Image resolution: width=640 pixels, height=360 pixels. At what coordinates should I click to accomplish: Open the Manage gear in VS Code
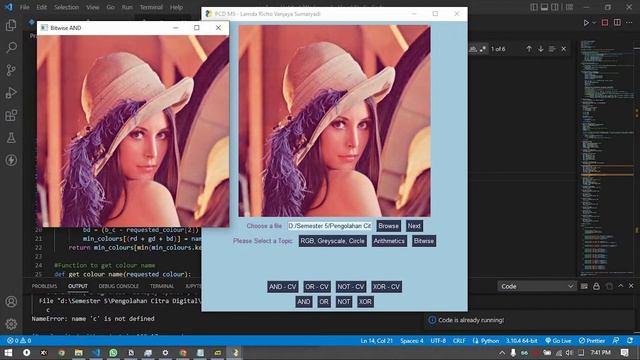point(11,324)
